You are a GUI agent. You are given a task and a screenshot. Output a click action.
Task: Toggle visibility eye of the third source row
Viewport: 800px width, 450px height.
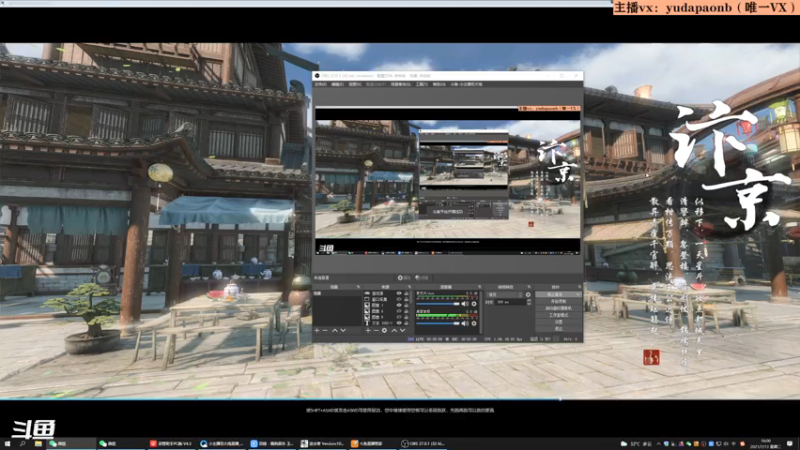pyautogui.click(x=399, y=305)
